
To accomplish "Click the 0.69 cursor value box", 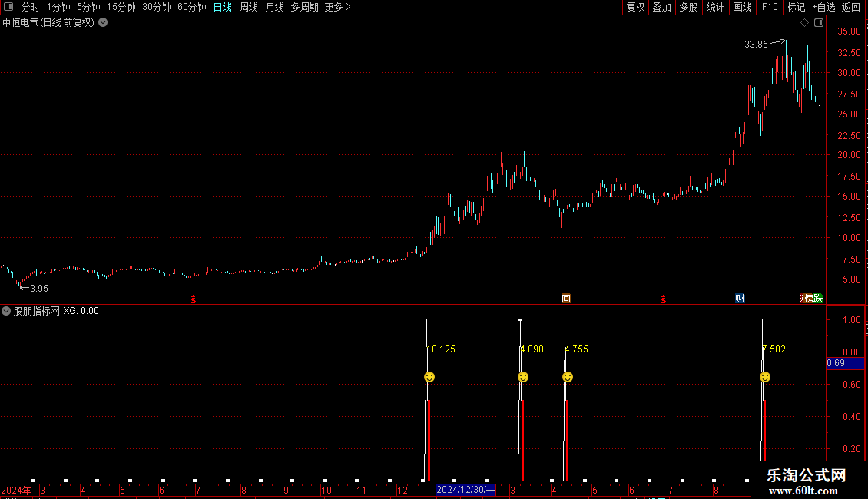I will click(x=845, y=363).
